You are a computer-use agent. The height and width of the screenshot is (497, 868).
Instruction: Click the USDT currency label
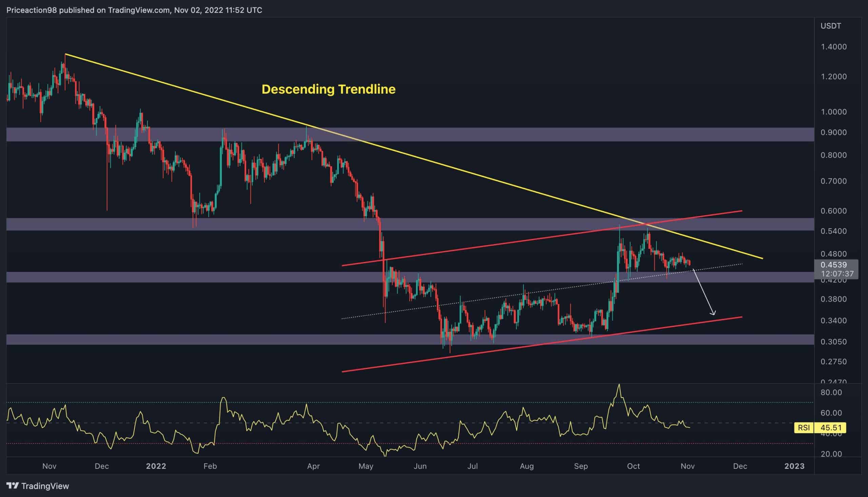(830, 26)
